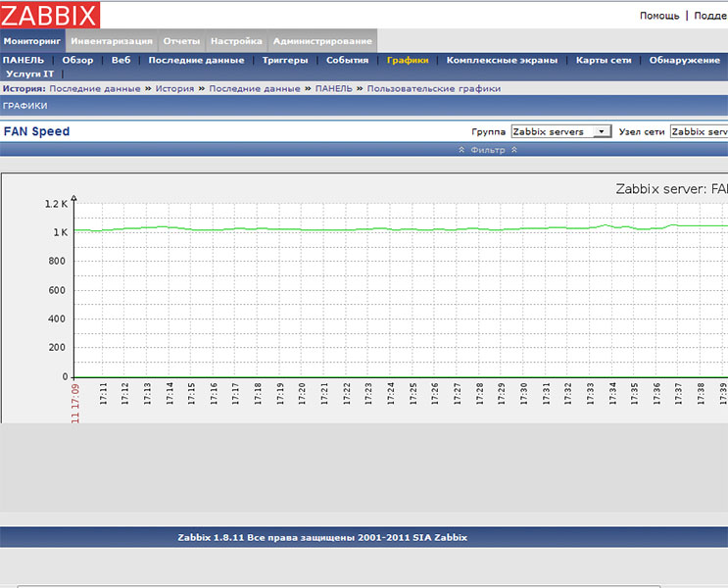Image resolution: width=728 pixels, height=588 pixels.
Task: Select События in the submenu
Action: click(347, 60)
